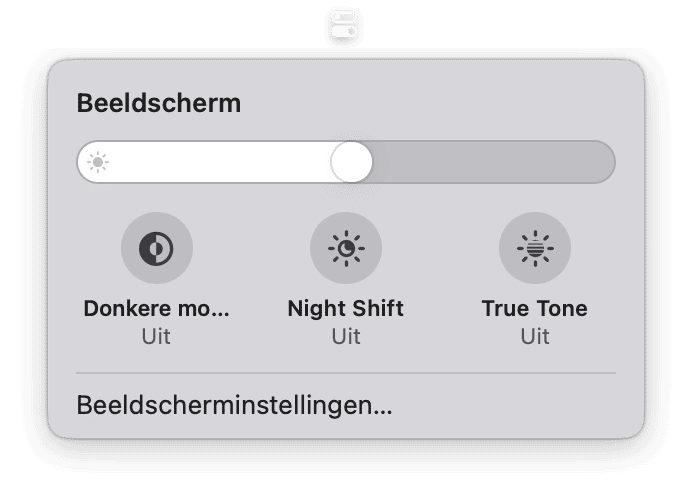Screen dimensions: 676x494
Task: Toggle the Donkere modus half-circle button
Action: pyautogui.click(x=156, y=248)
